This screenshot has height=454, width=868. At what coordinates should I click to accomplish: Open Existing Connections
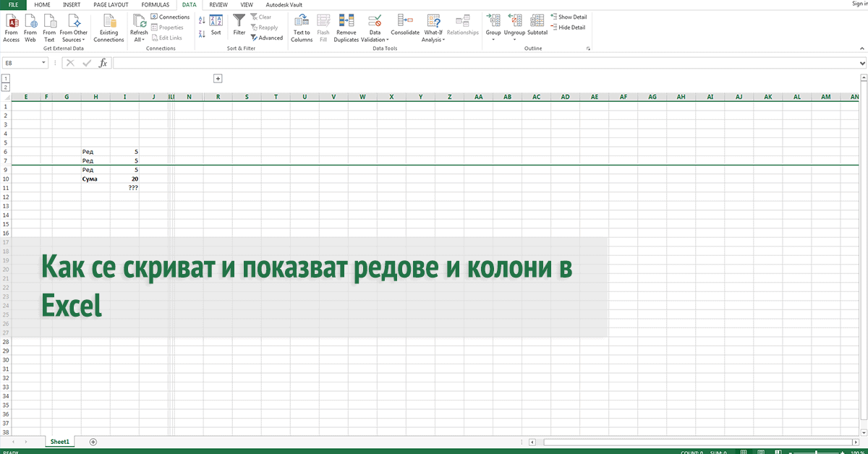click(109, 27)
